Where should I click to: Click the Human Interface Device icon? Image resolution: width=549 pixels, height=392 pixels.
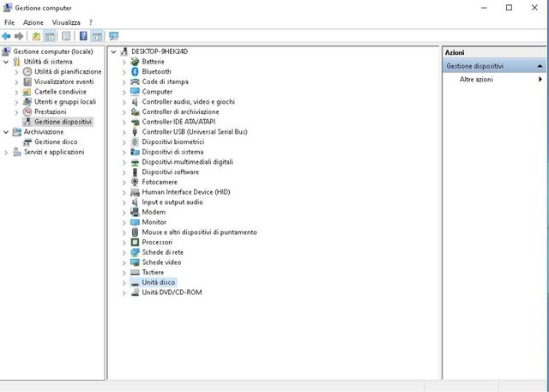click(135, 192)
